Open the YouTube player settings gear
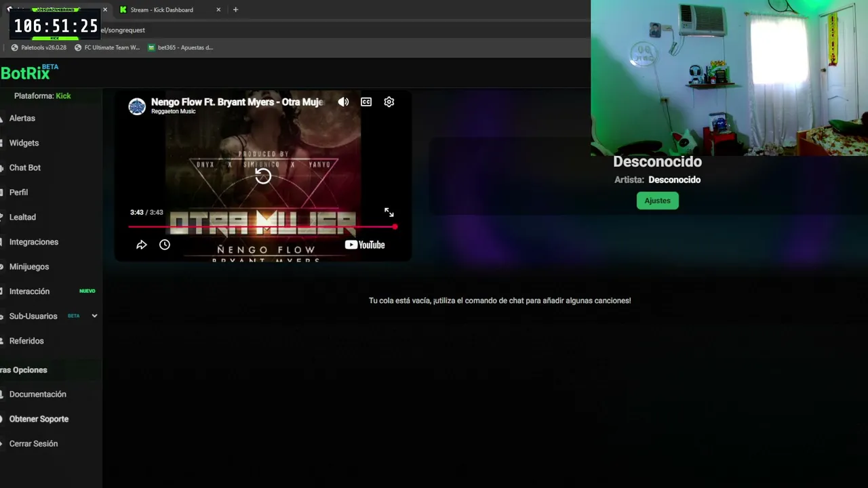The image size is (868, 488). [x=389, y=102]
